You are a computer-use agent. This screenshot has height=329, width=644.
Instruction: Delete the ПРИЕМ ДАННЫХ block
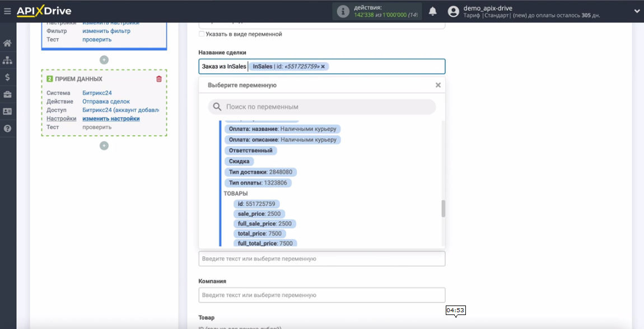coord(159,79)
